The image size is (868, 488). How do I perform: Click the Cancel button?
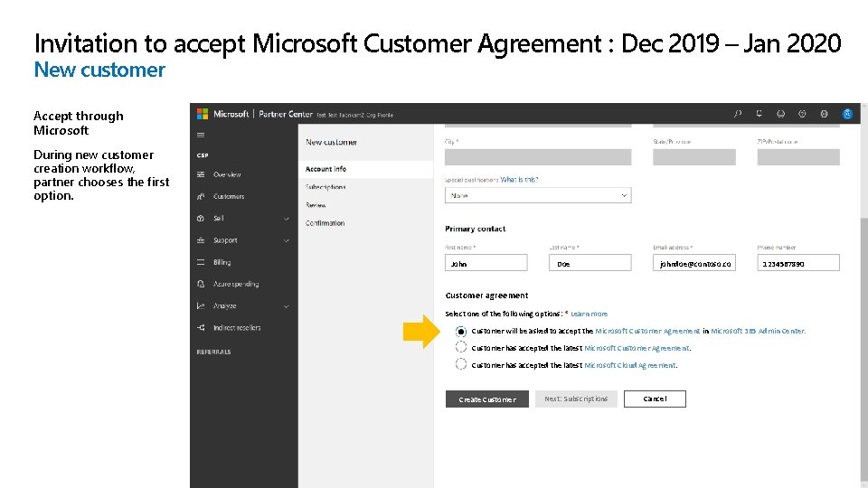pyautogui.click(x=655, y=399)
